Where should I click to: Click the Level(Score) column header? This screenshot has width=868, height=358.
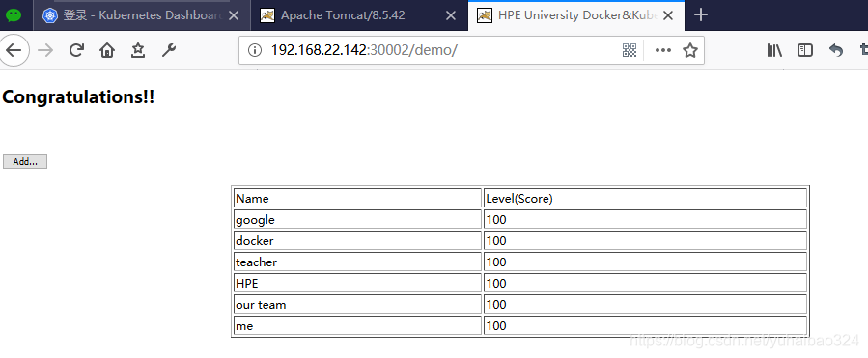coord(646,198)
